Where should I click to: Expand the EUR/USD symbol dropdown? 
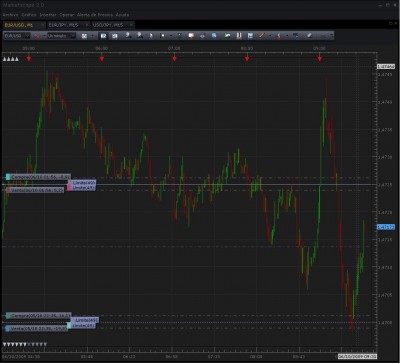[x=27, y=36]
